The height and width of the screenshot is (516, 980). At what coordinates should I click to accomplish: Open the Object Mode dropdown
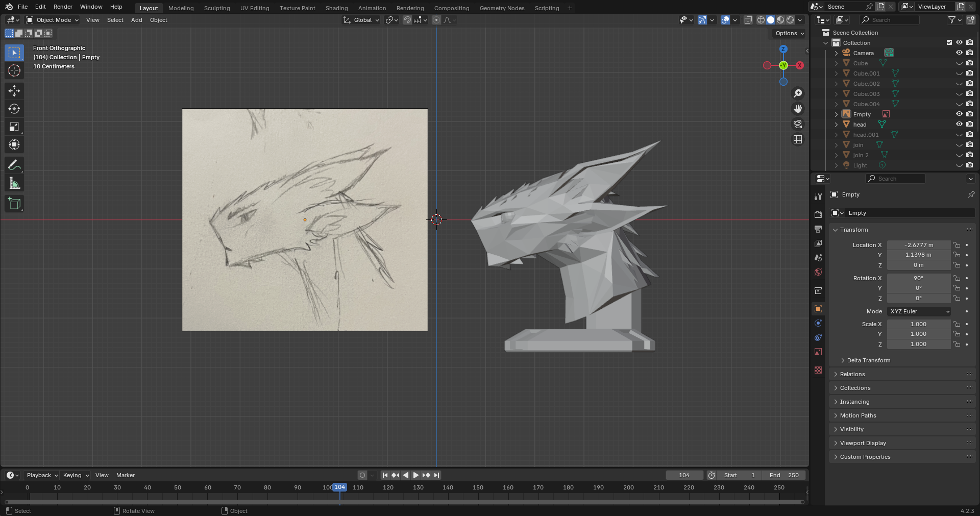(53, 20)
